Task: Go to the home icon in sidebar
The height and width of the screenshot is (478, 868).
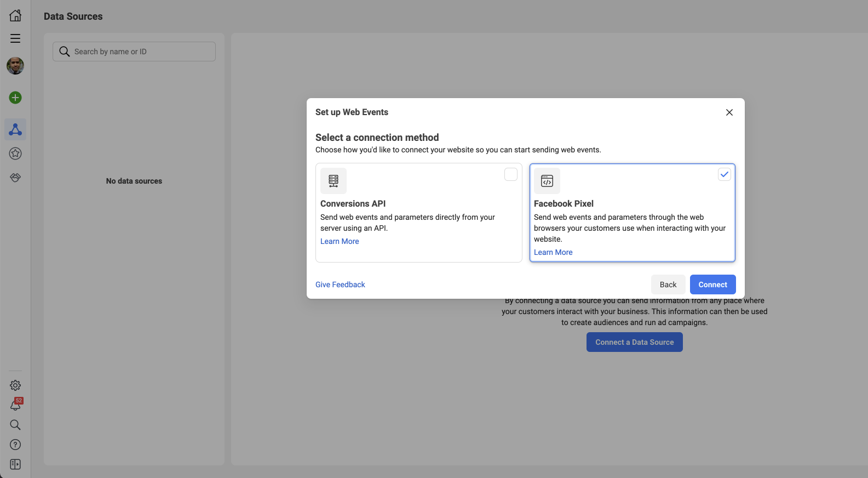Action: (x=15, y=15)
